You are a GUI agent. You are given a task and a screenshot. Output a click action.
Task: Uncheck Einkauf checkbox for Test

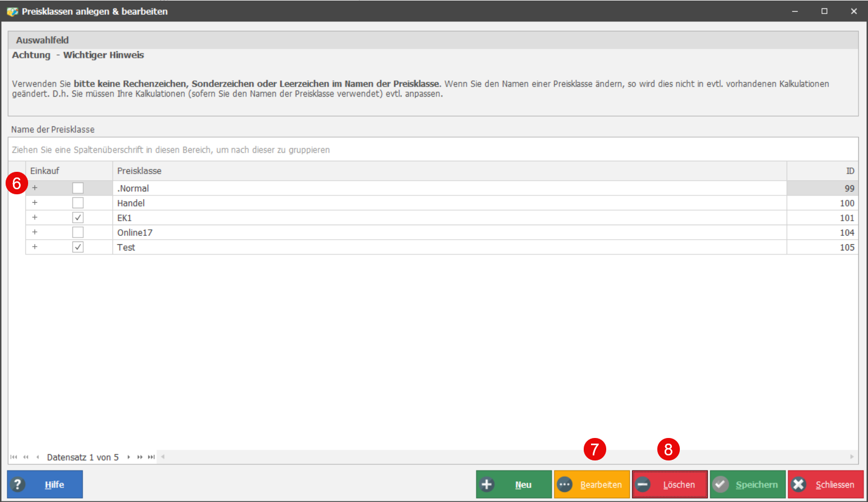[78, 247]
